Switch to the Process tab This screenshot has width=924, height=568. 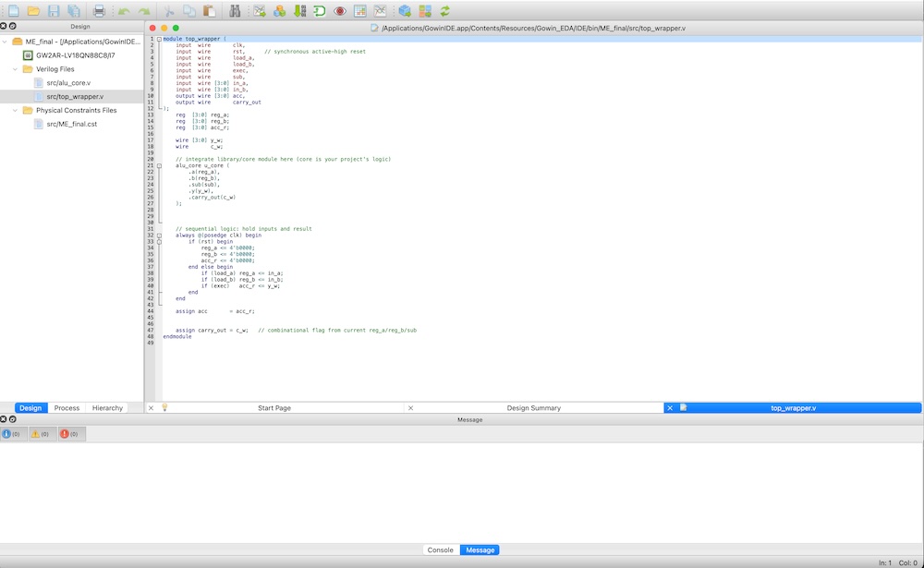(67, 408)
